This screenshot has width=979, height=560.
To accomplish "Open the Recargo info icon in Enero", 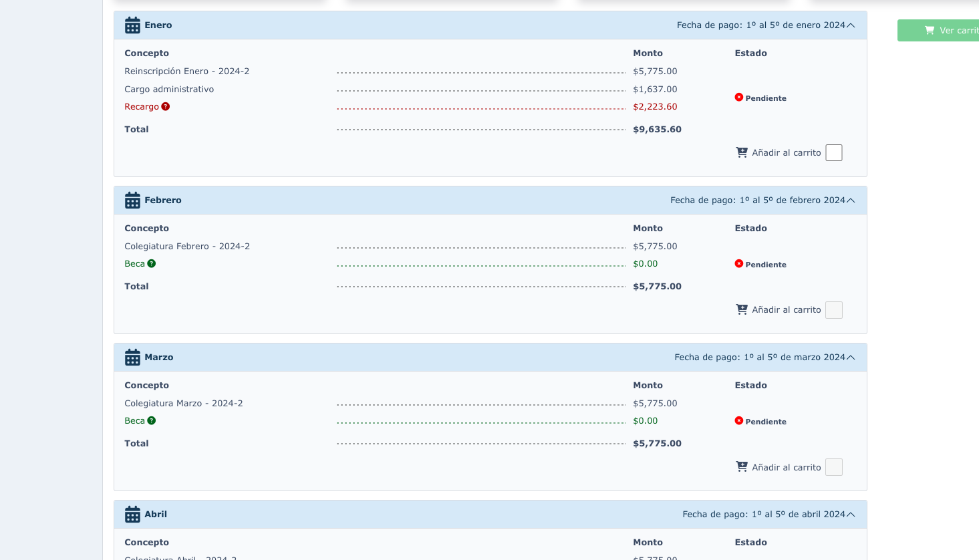I will pyautogui.click(x=166, y=106).
